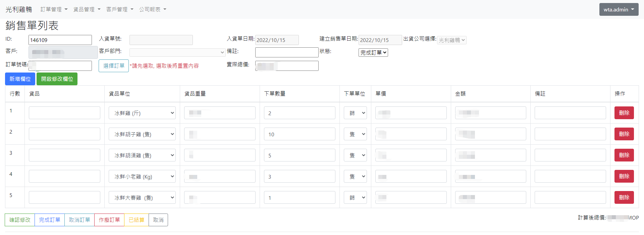
Task: Click row 2 單價 field
Action: coord(411,134)
